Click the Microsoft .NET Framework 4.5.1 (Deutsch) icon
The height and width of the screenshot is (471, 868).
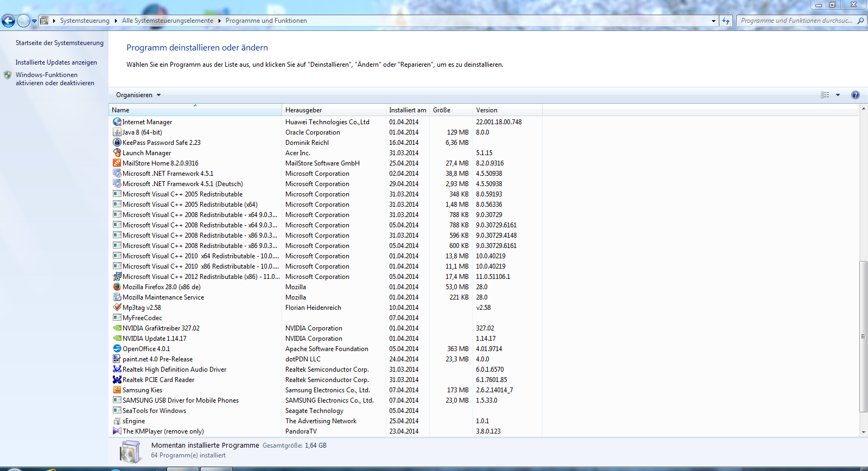coord(117,184)
